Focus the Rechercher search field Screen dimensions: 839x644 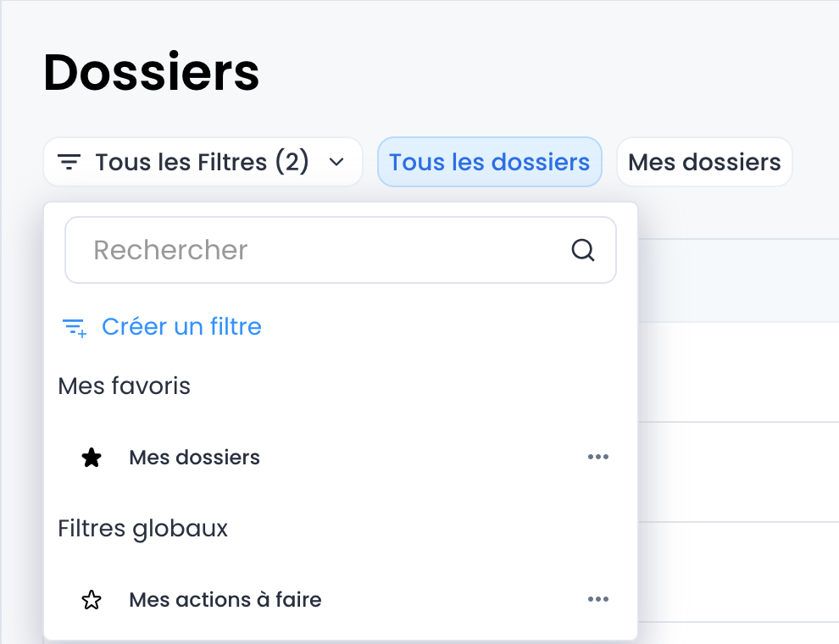tap(322, 250)
